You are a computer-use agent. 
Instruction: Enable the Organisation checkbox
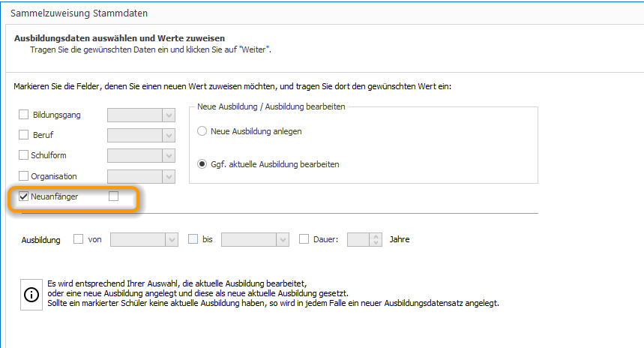(24, 175)
